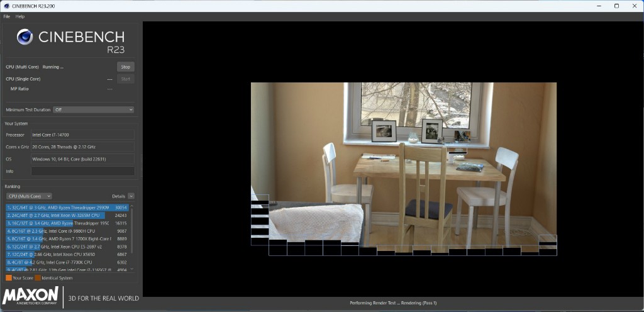Select the AMD Ryzen Threadripper 2990 ranking entry
The height and width of the screenshot is (312, 644).
tap(60, 207)
